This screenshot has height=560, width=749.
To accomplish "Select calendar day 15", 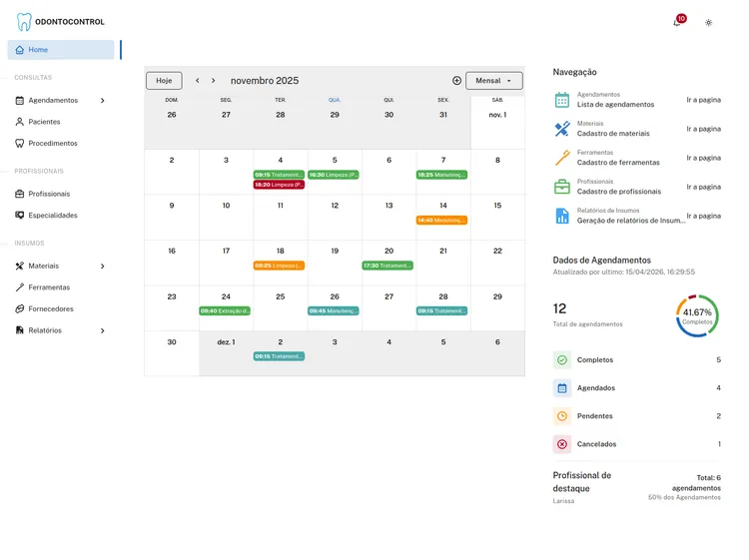I will point(497,206).
